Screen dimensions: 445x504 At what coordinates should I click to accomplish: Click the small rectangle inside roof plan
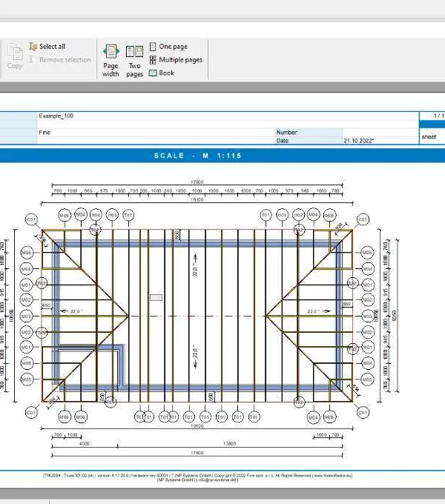[x=156, y=298]
